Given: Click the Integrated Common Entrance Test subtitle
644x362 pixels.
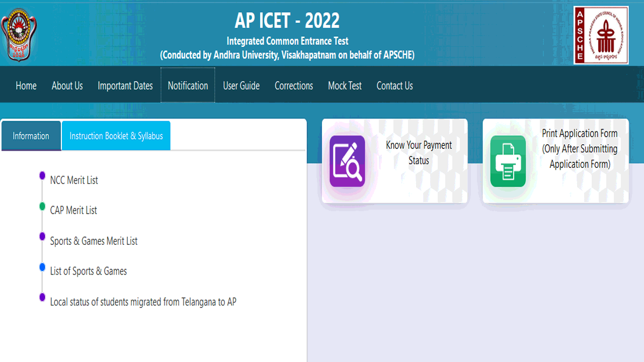Looking at the screenshot, I should pos(287,41).
